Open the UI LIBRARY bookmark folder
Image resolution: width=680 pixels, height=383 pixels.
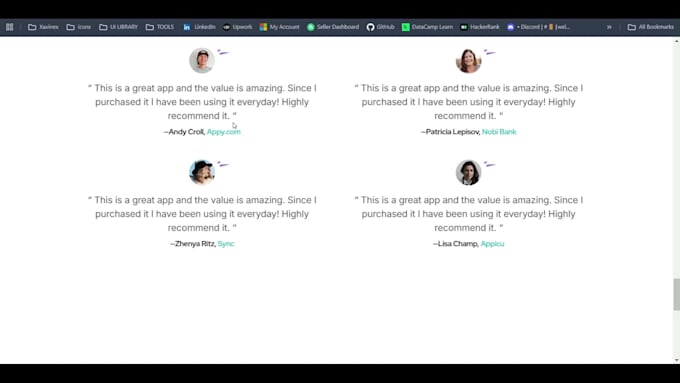[118, 27]
